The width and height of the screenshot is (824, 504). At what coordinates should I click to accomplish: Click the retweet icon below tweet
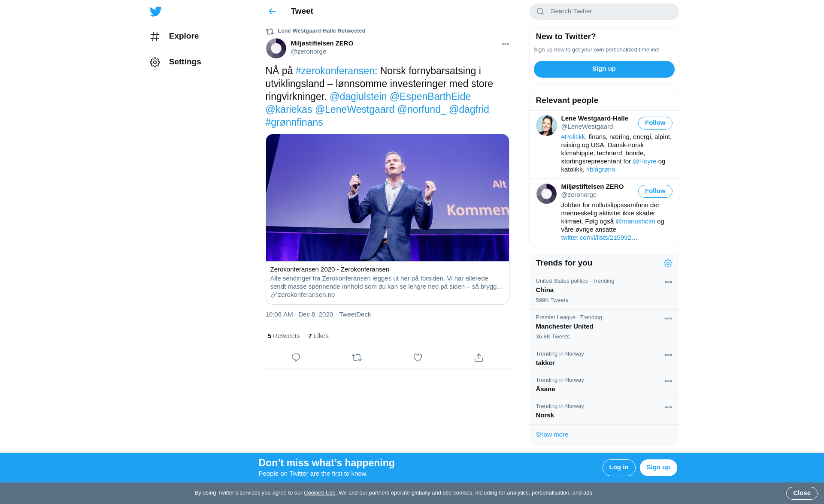357,357
